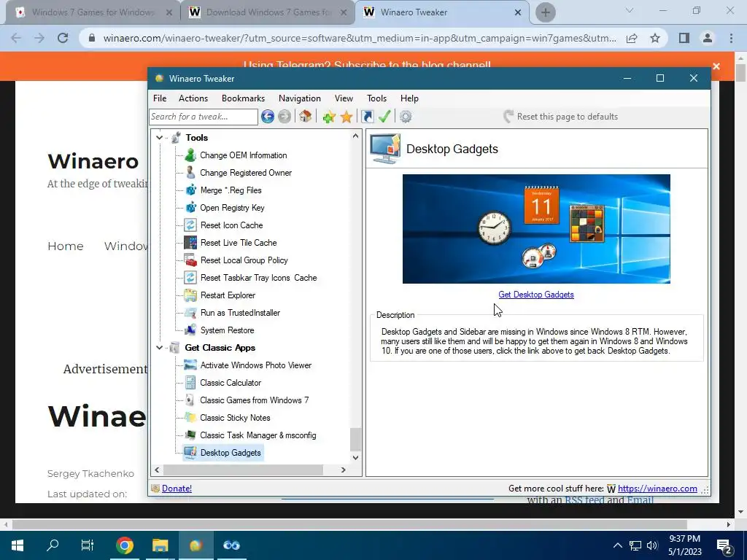Open bookmarks via the gold star icon
The image size is (747, 560).
(347, 117)
